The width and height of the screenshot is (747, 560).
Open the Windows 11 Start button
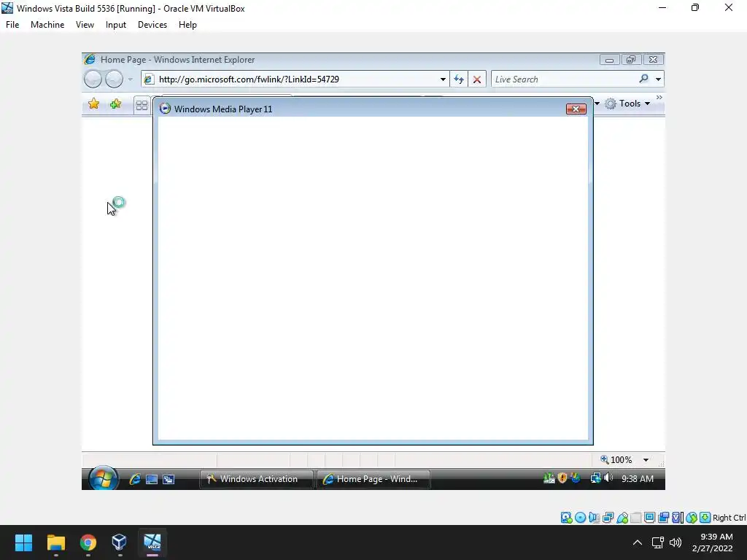tap(23, 542)
